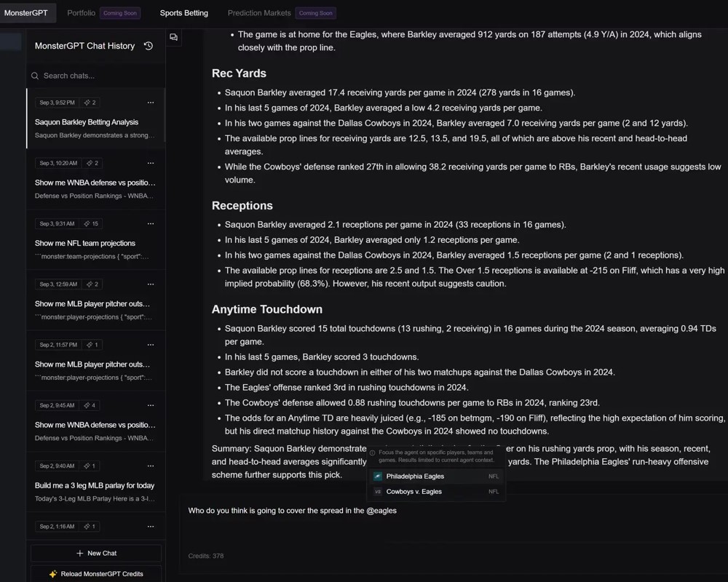Image resolution: width=728 pixels, height=582 pixels.
Task: Click the info icon in the agent context tooltip
Action: click(373, 453)
